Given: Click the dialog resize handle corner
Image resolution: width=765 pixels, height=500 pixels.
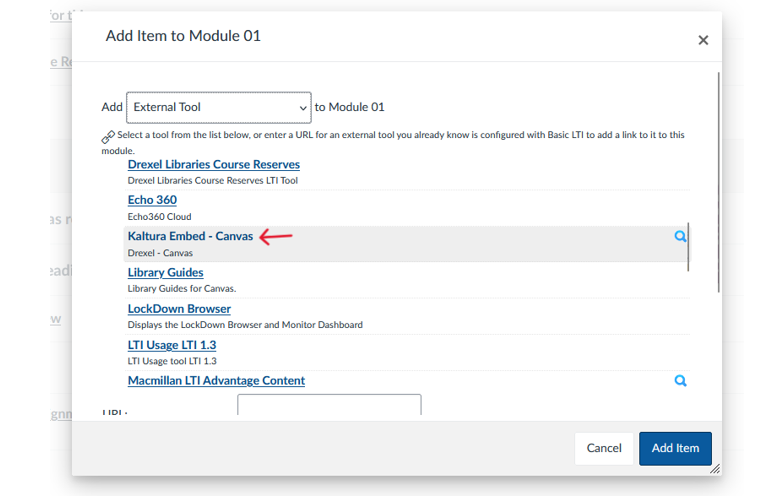Looking at the screenshot, I should 715,469.
